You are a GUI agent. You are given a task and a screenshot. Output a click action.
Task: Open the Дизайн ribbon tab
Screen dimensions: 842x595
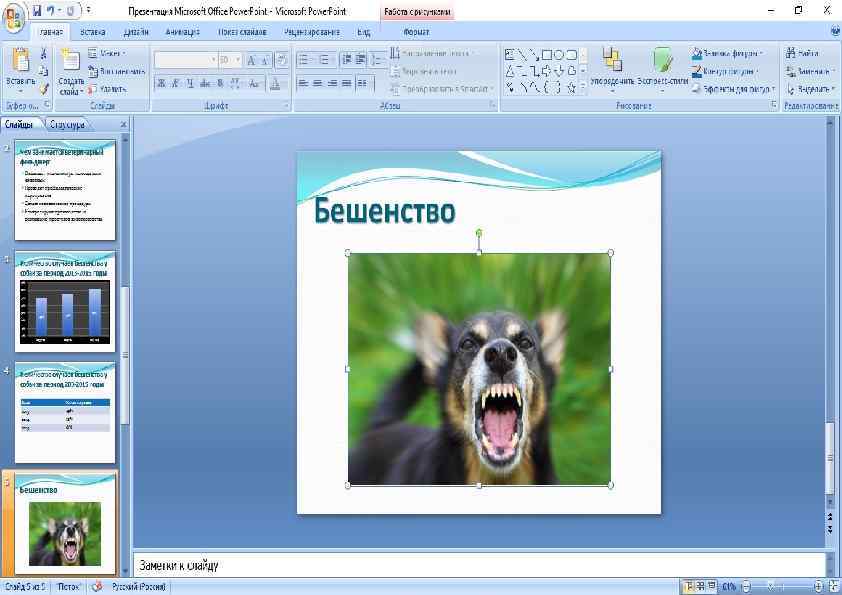[136, 32]
